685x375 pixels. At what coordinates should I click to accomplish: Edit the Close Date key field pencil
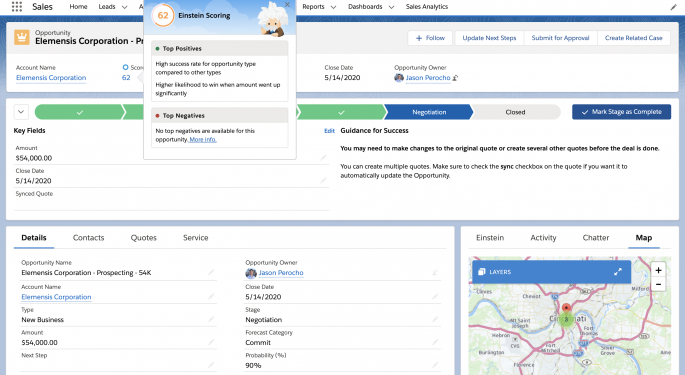tap(323, 180)
